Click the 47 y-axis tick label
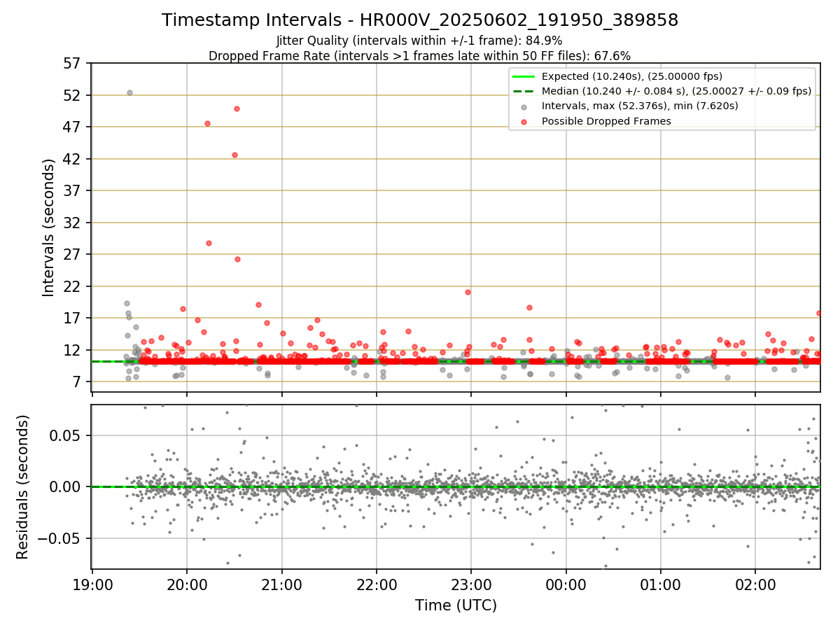This screenshot has height=630, width=840. coord(73,127)
